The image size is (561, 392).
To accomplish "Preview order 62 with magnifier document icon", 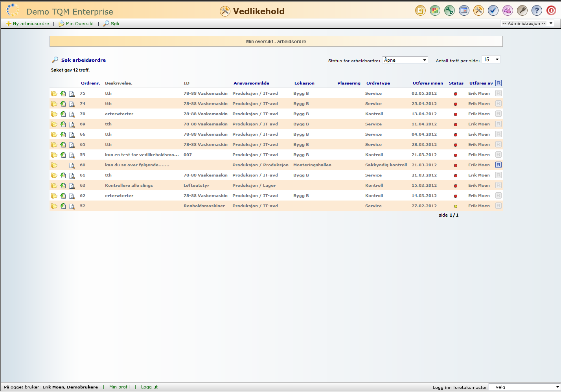I will pos(72,196).
